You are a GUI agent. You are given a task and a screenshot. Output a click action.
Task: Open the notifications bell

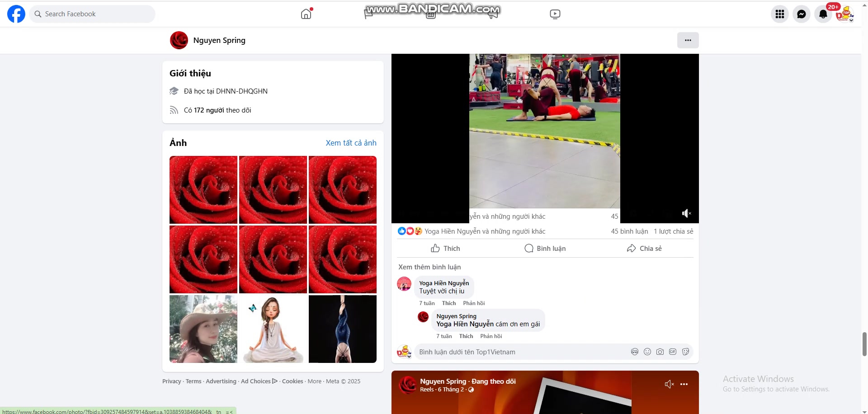click(x=823, y=14)
